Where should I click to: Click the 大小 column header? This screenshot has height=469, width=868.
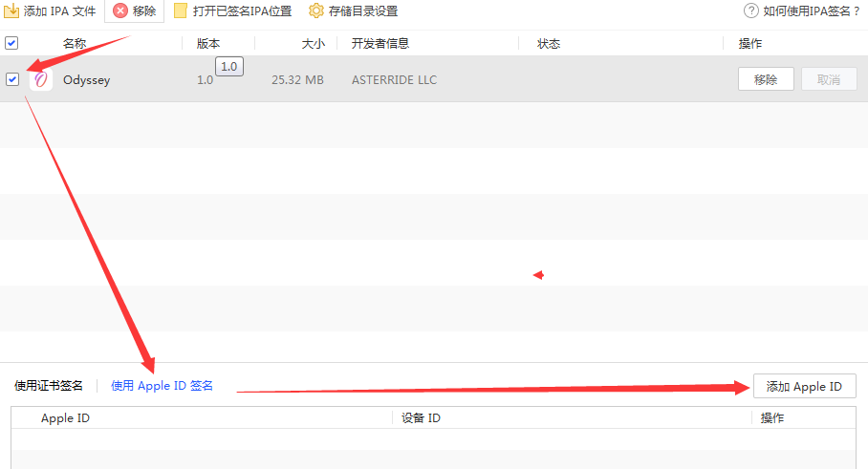click(313, 44)
